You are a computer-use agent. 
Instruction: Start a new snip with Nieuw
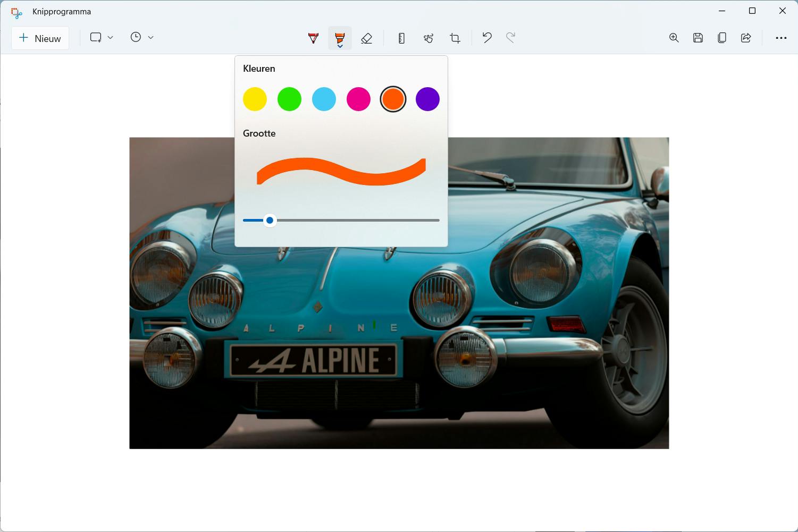point(40,38)
